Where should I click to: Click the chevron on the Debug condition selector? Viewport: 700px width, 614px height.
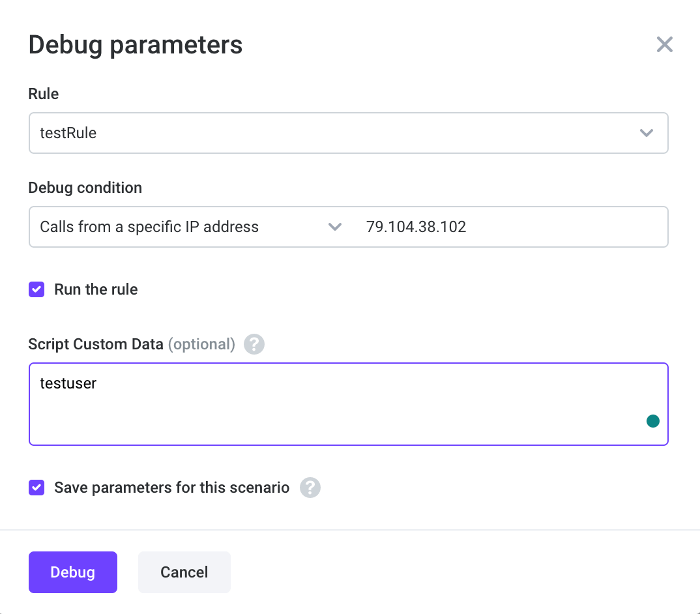pos(335,227)
